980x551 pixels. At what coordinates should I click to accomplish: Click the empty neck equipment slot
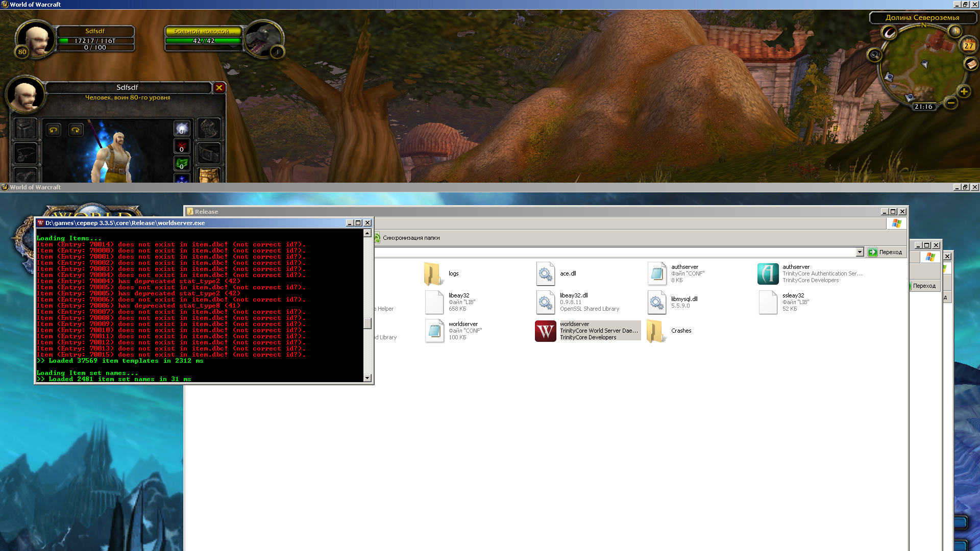click(x=26, y=153)
